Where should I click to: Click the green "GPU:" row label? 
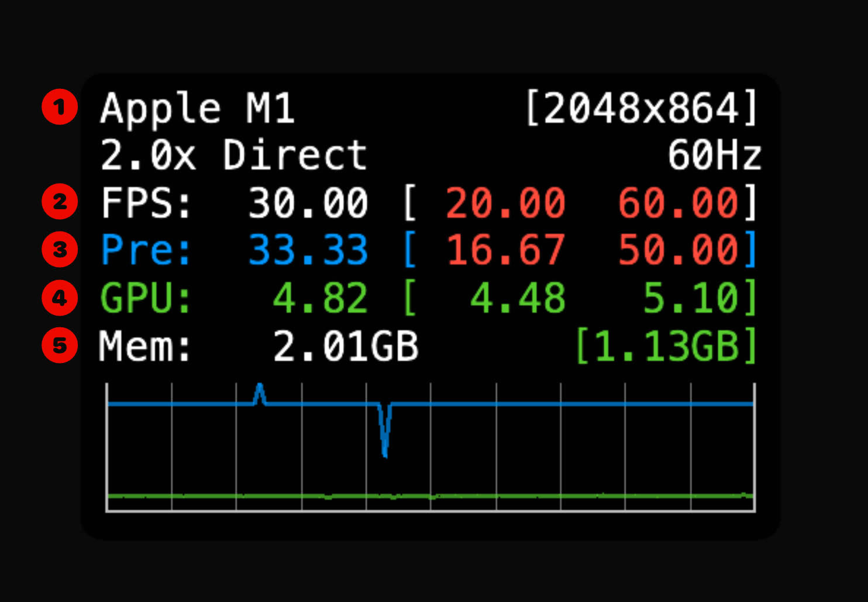coord(146,298)
